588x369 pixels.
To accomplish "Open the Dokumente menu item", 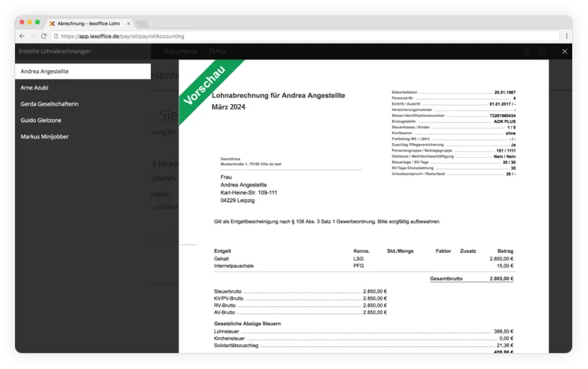I will point(180,51).
